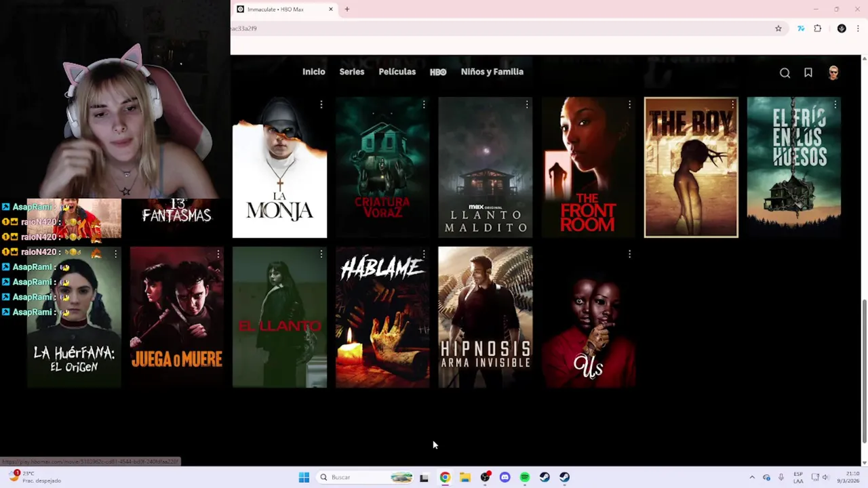Open the Criatura Voraz poster
The image size is (868, 488).
click(382, 167)
